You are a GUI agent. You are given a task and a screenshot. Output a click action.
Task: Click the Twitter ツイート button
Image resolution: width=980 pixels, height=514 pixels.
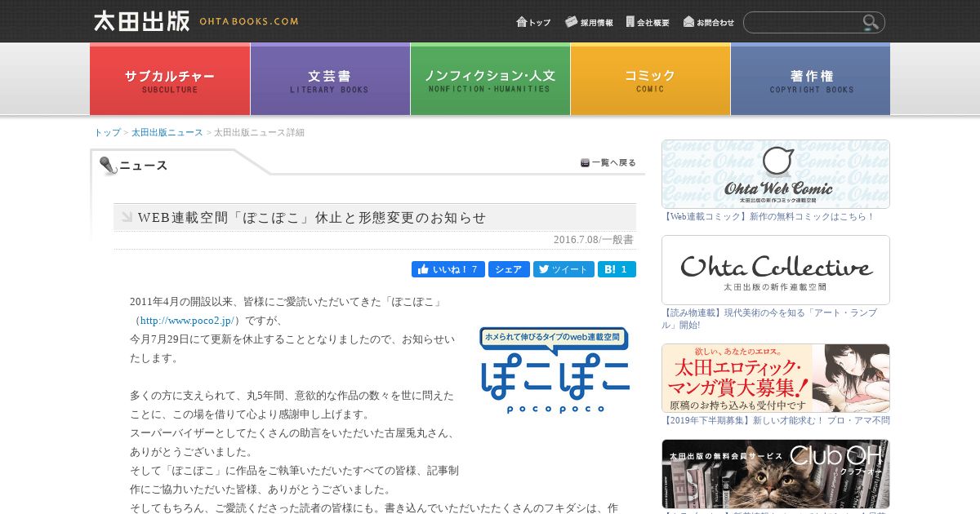pos(563,269)
